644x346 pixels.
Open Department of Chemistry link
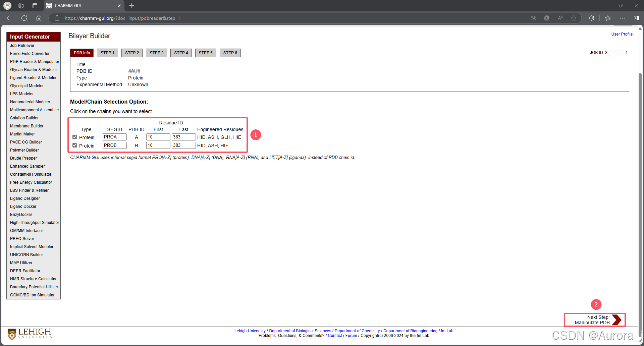357,331
